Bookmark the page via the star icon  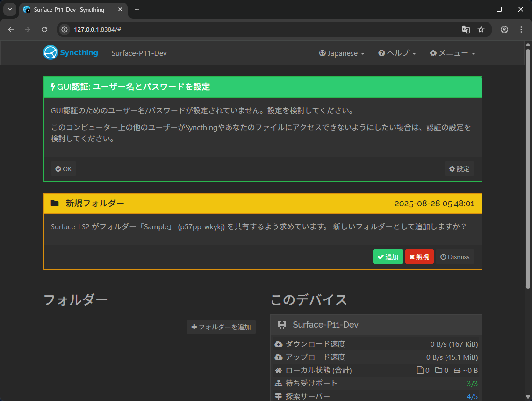(x=482, y=29)
